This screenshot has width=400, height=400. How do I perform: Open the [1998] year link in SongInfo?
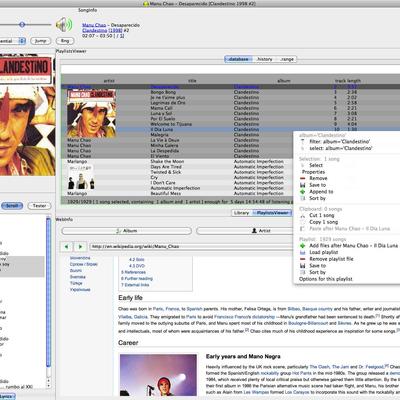(x=116, y=30)
